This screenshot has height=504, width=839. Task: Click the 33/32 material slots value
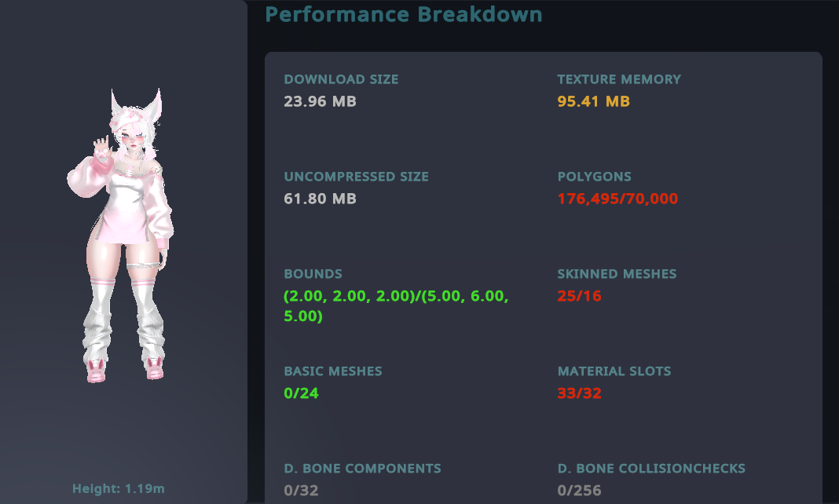pos(579,393)
